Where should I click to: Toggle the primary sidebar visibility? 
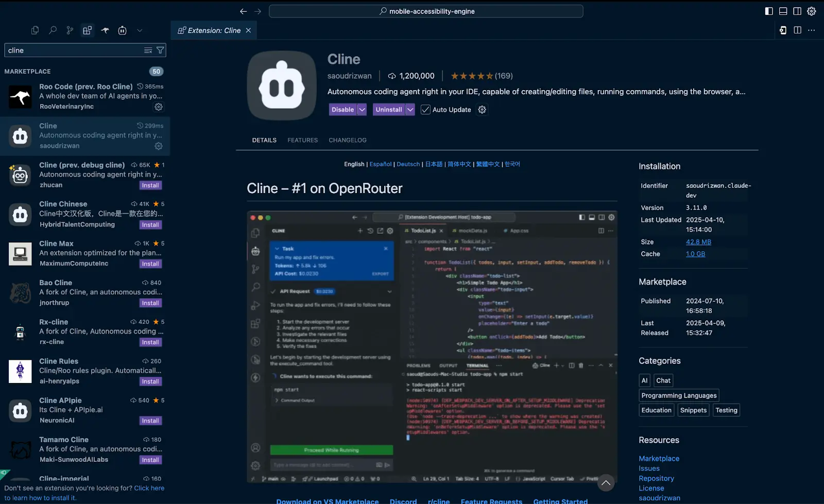click(769, 11)
